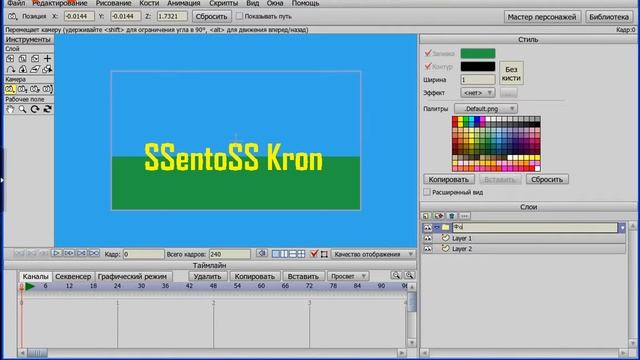Step forward one frame

69,253
